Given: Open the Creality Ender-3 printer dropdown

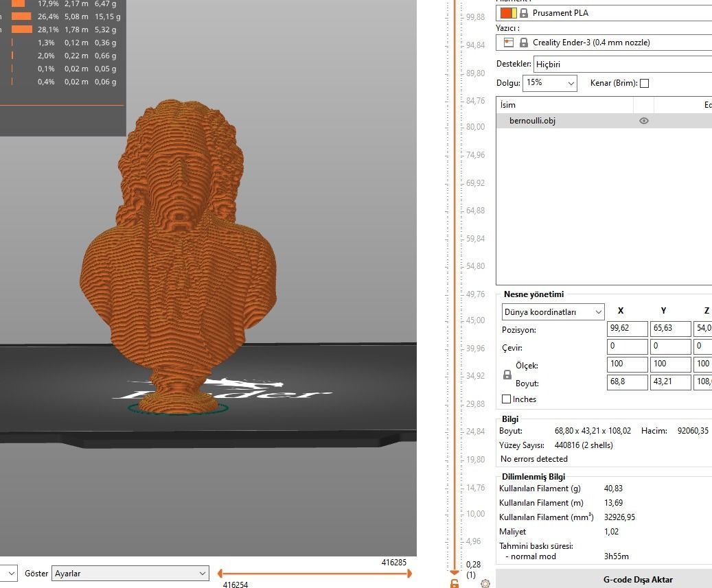Looking at the screenshot, I should tap(604, 43).
